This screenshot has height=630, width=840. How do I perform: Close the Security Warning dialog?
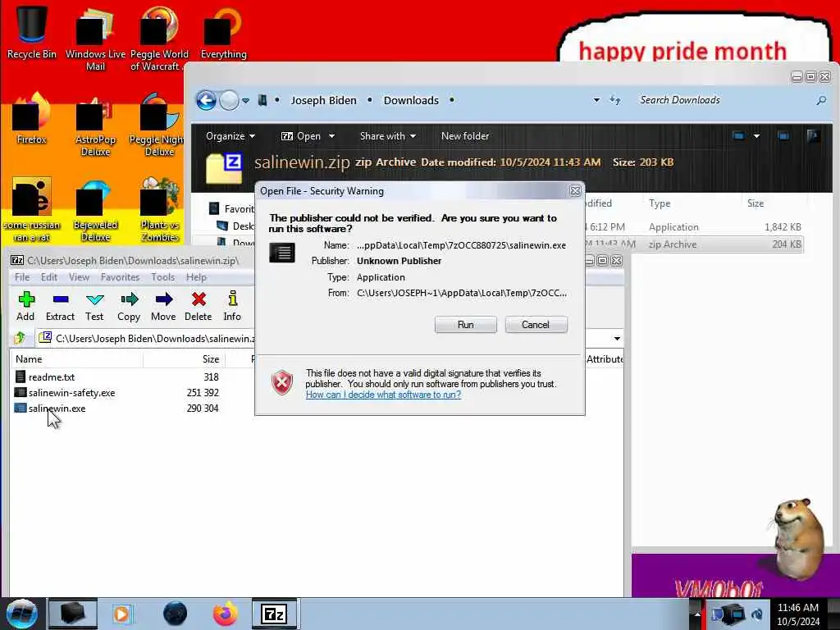pos(575,190)
